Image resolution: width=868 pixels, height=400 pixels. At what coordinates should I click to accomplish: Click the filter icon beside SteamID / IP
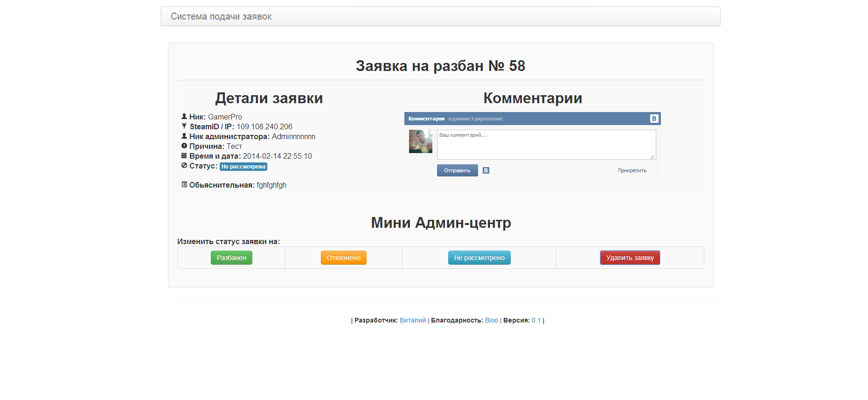click(184, 126)
